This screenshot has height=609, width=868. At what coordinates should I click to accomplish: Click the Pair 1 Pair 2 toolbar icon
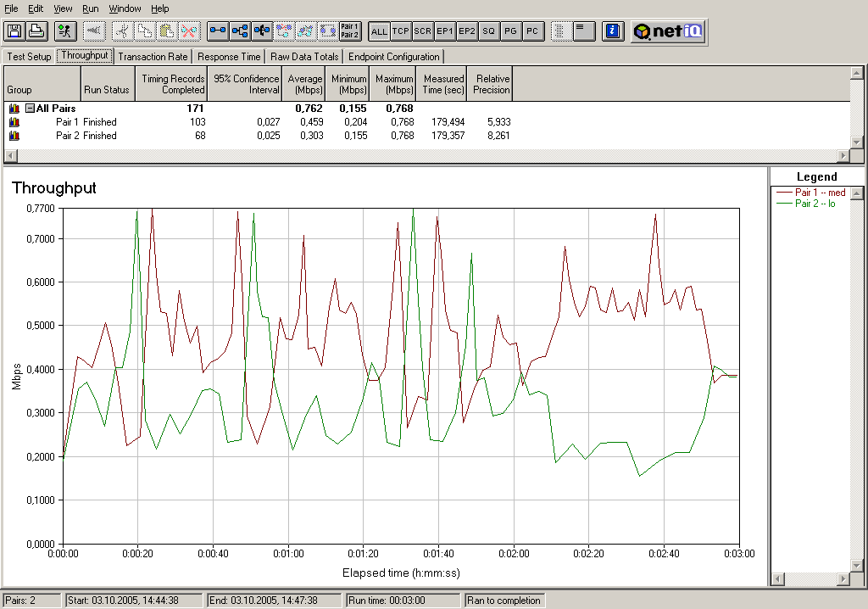[349, 31]
